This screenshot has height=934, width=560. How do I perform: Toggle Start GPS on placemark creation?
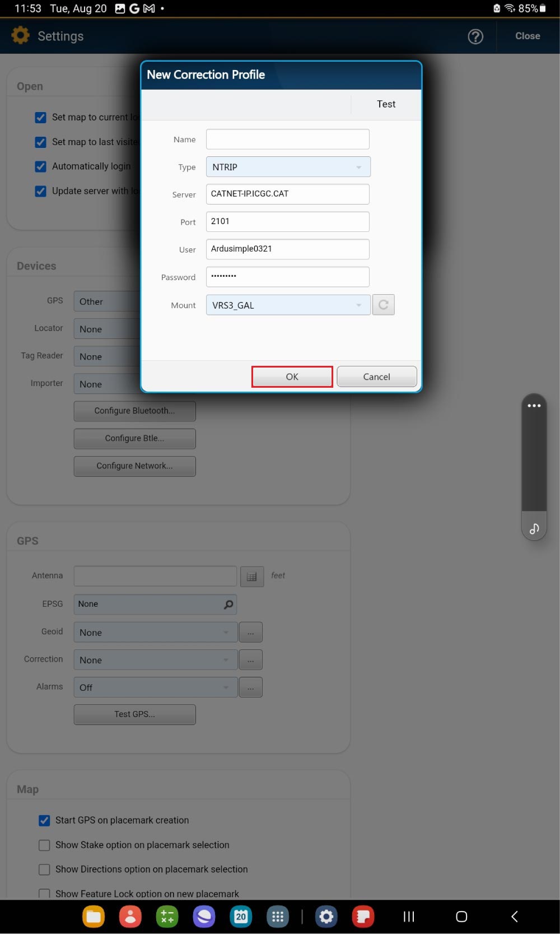click(44, 820)
